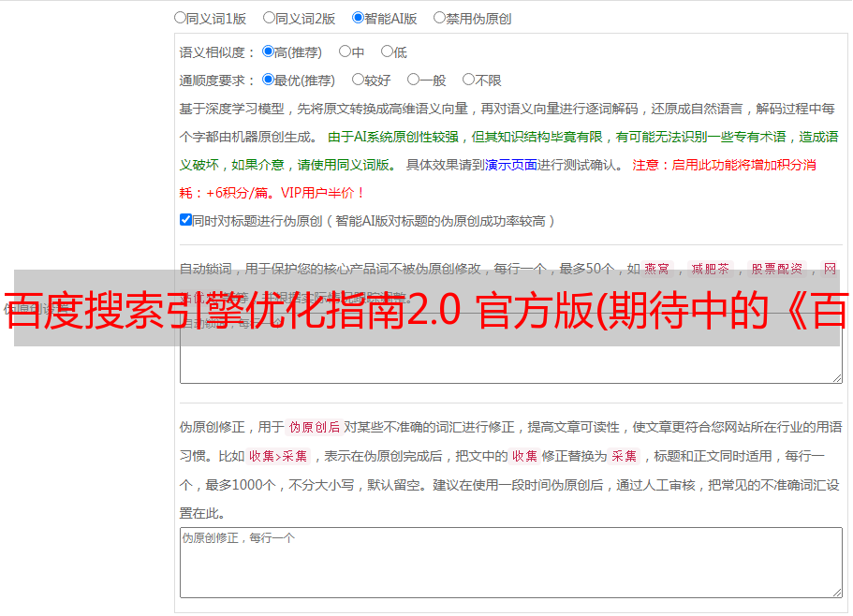Select the 同义词1版 radio option
Image resolution: width=853 pixels, height=616 pixels.
click(180, 18)
